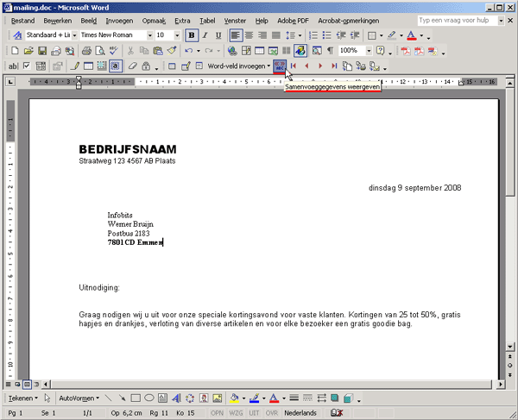Open the Tabel menu

pyautogui.click(x=207, y=20)
